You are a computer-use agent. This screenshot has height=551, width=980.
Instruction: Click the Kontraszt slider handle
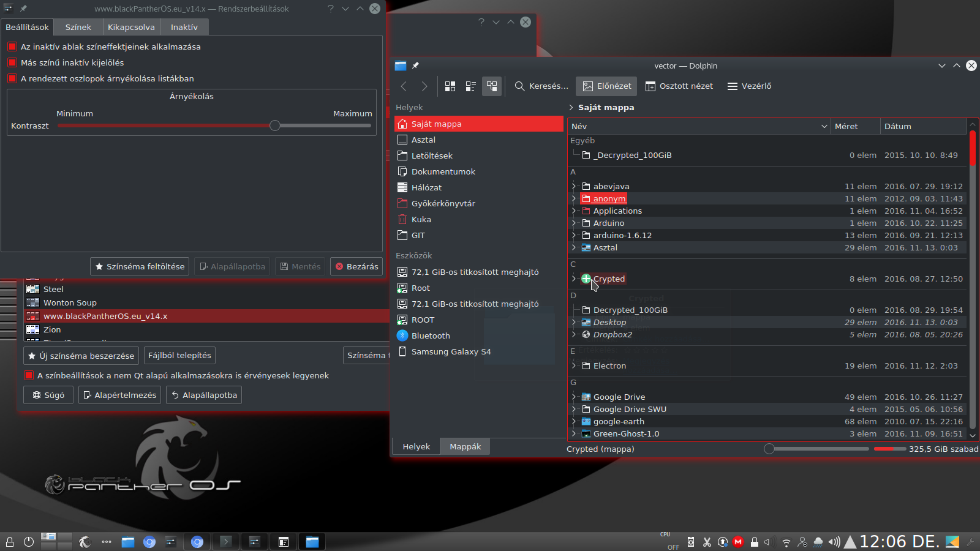coord(275,126)
